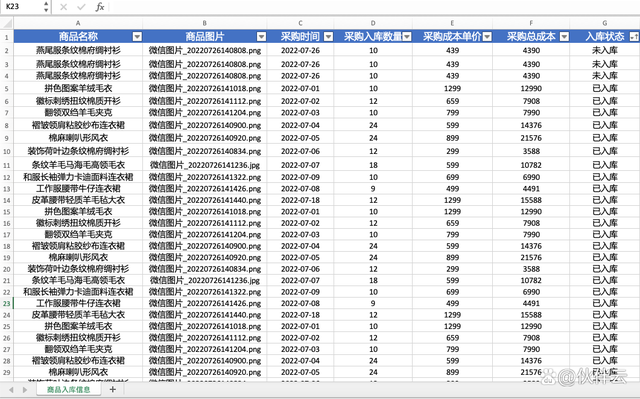Select row 23 header
The width and height of the screenshot is (640, 399).
7,304
